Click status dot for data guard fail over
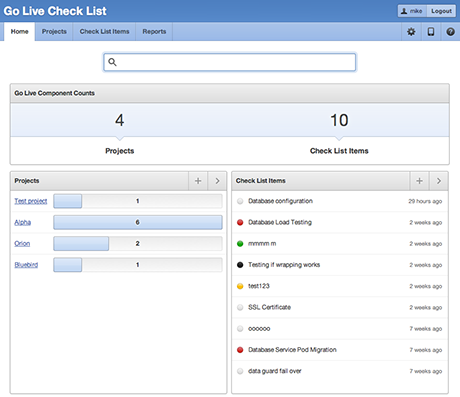Viewport: 460px width, 397px height. 240,371
